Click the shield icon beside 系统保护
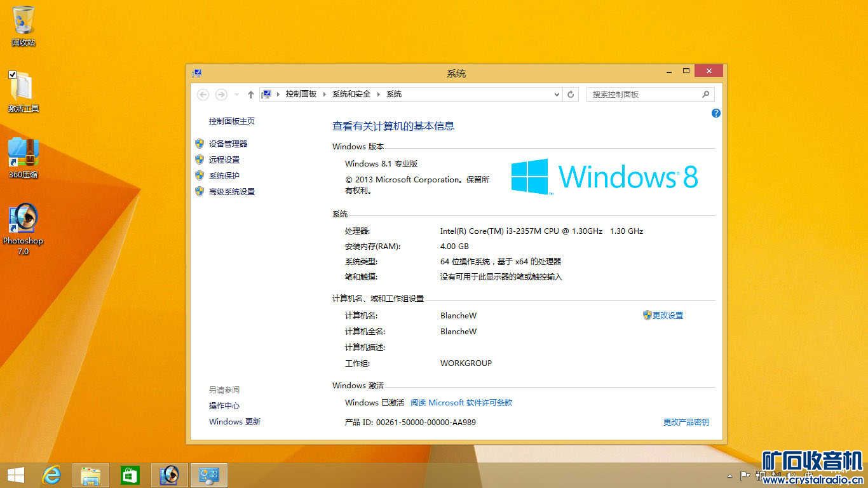The image size is (868, 488). coord(200,175)
